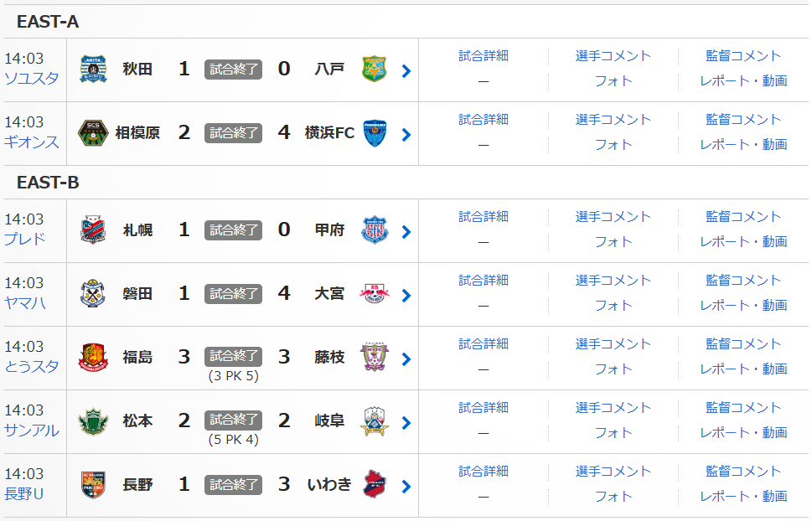Open 監督コメント for the Fukushima match
The image size is (812, 521).
tap(743, 343)
